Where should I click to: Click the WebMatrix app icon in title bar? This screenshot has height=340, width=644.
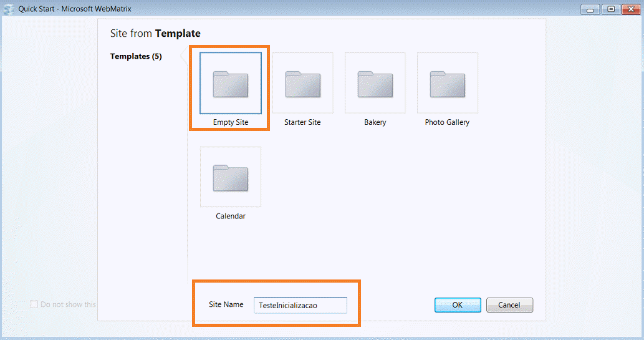point(8,9)
